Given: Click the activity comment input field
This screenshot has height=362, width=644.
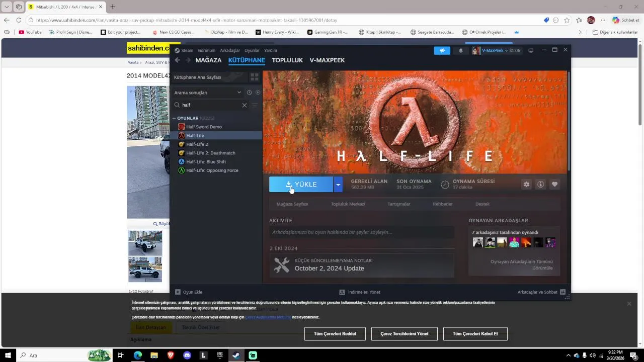Looking at the screenshot, I should click(362, 232).
